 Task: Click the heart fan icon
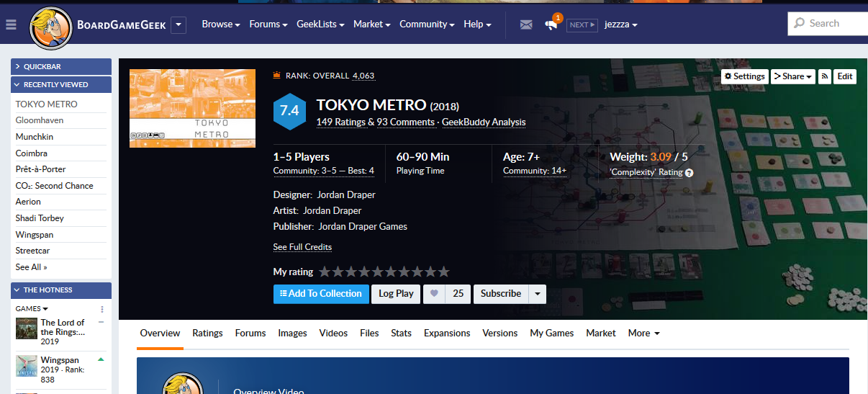click(434, 294)
